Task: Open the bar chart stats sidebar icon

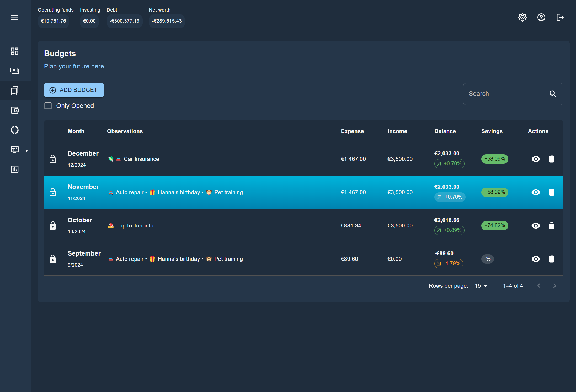Action: coord(15,169)
